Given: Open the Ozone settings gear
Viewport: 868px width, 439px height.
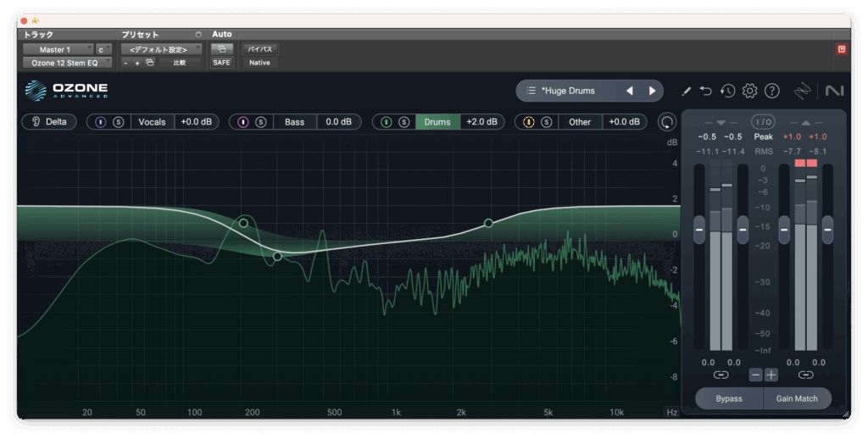Looking at the screenshot, I should click(x=749, y=91).
